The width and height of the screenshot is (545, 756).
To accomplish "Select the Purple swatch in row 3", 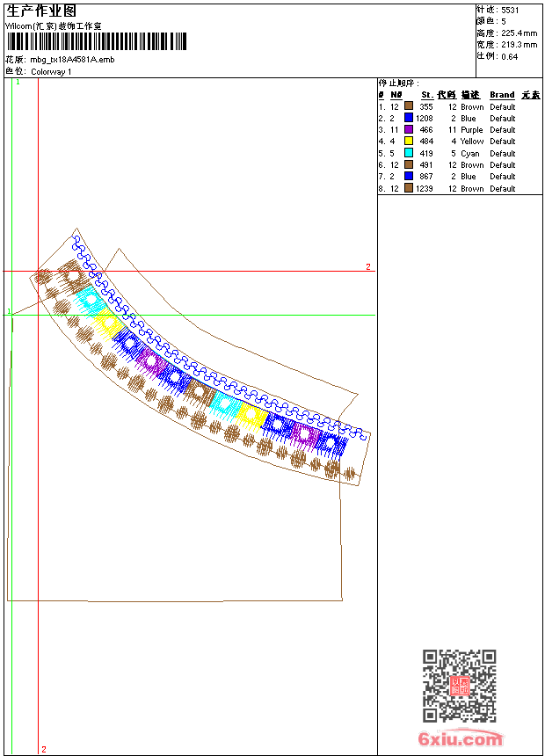I will coord(409,129).
